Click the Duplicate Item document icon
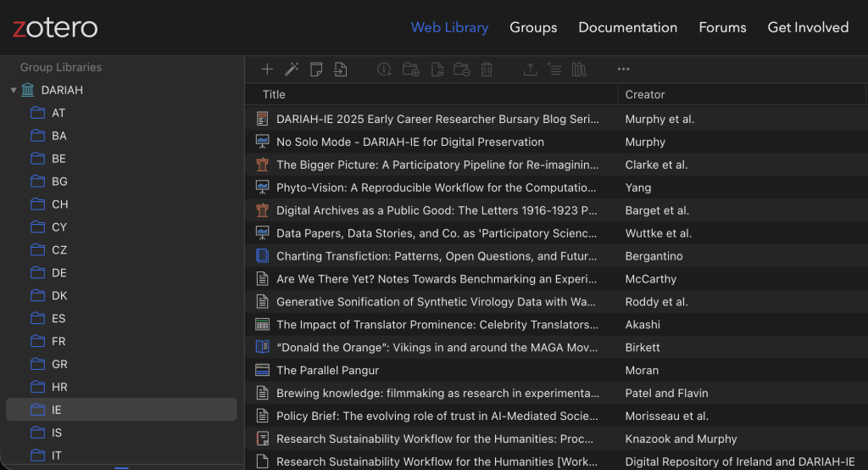868x470 pixels. coord(437,70)
